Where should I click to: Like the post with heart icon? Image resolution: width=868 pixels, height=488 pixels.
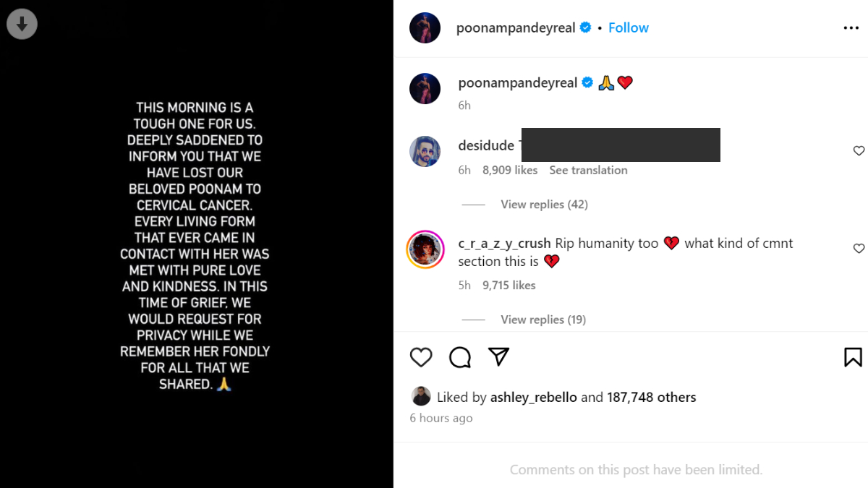tap(421, 357)
